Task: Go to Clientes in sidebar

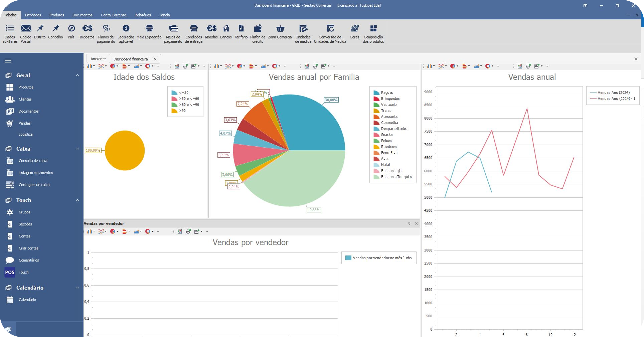Action: 25,99
